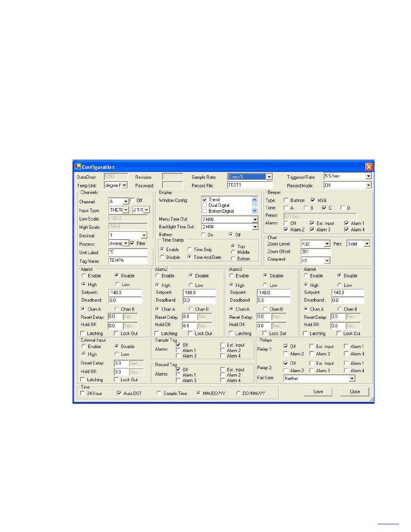Toggle beeper Tone C checkbox
The height and width of the screenshot is (532, 411).
click(324, 208)
